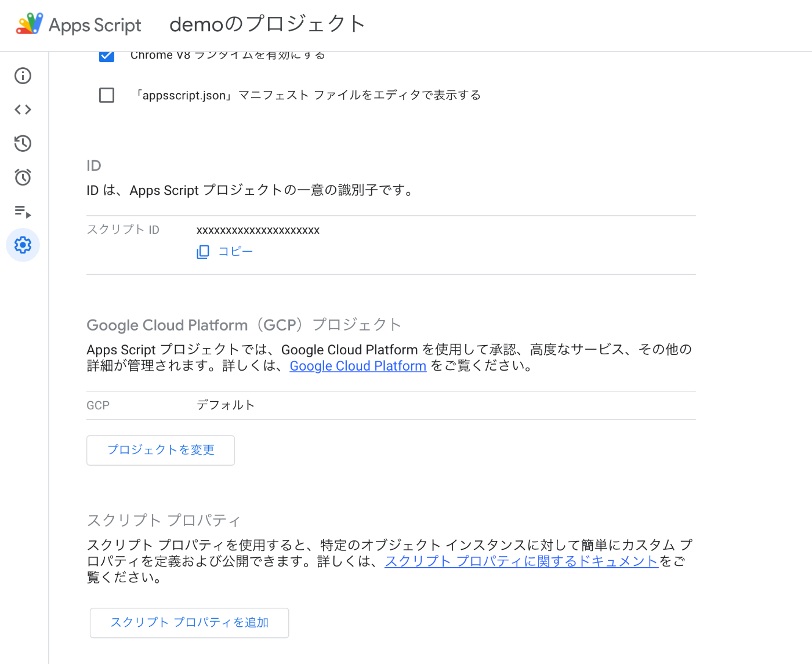Click the Apps Script logo icon
This screenshot has height=664, width=812.
point(29,24)
